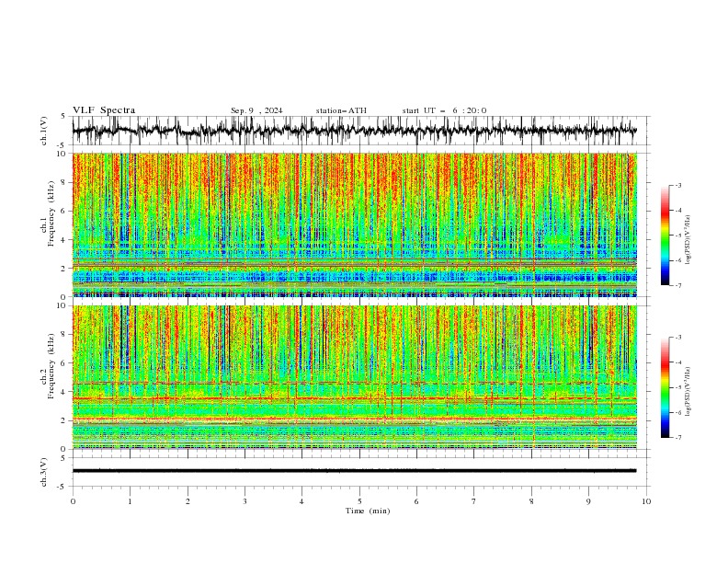728x563 pixels.
Task: Click the ch.3 flat black waveform trace
Action: click(354, 471)
